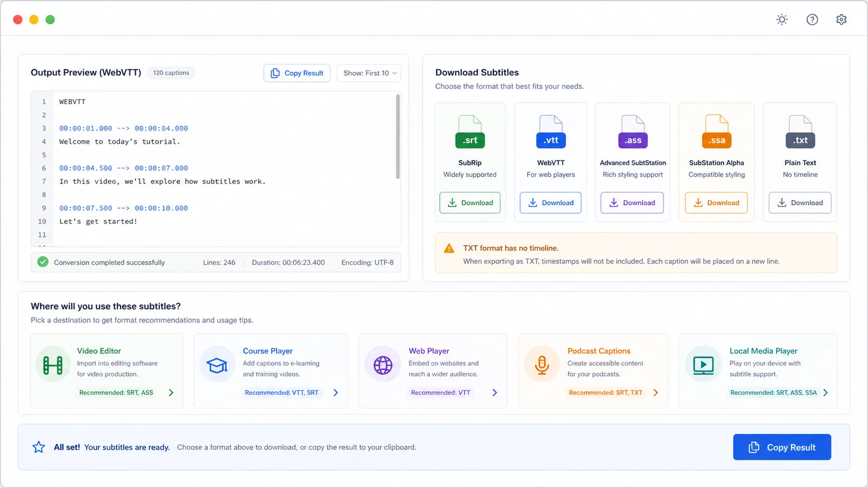Click the timestamp 00:00:07.500 --> 00:00:10.000
The width and height of the screenshot is (868, 488).
click(x=124, y=208)
